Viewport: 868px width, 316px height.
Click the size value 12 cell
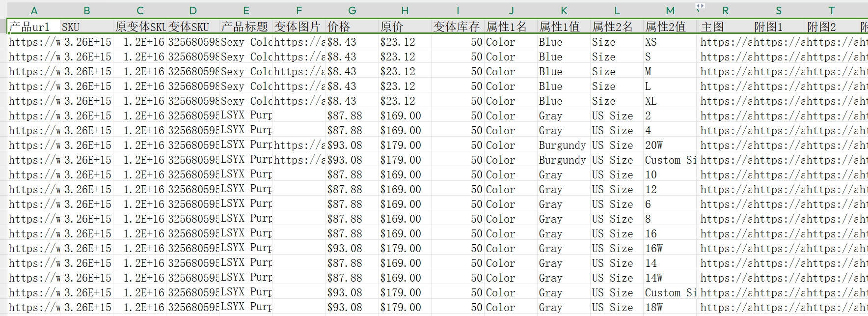(670, 189)
